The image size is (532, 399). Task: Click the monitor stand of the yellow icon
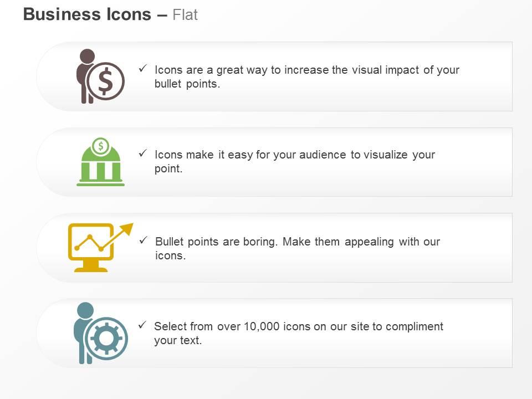pyautogui.click(x=91, y=265)
